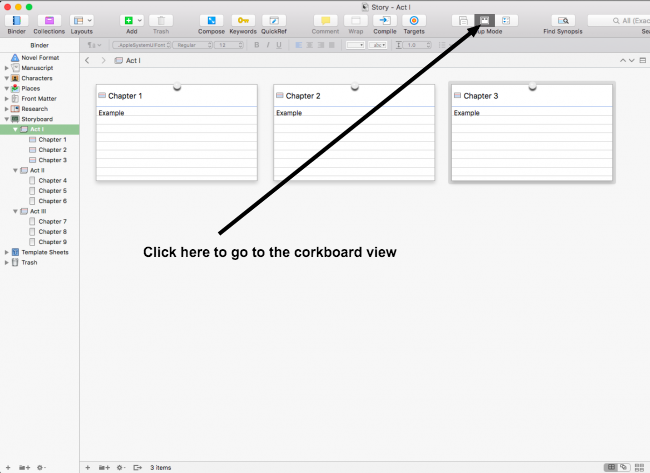Open project Targets
The image size is (650, 473).
tap(414, 20)
